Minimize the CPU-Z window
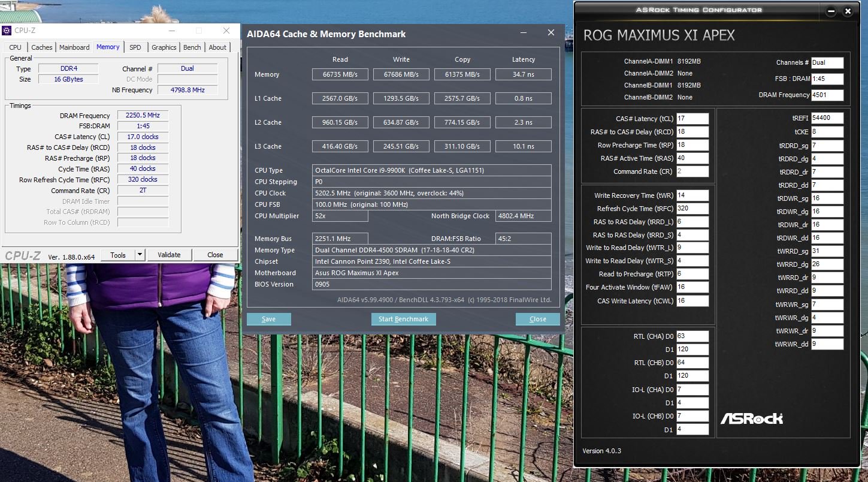 (x=172, y=31)
